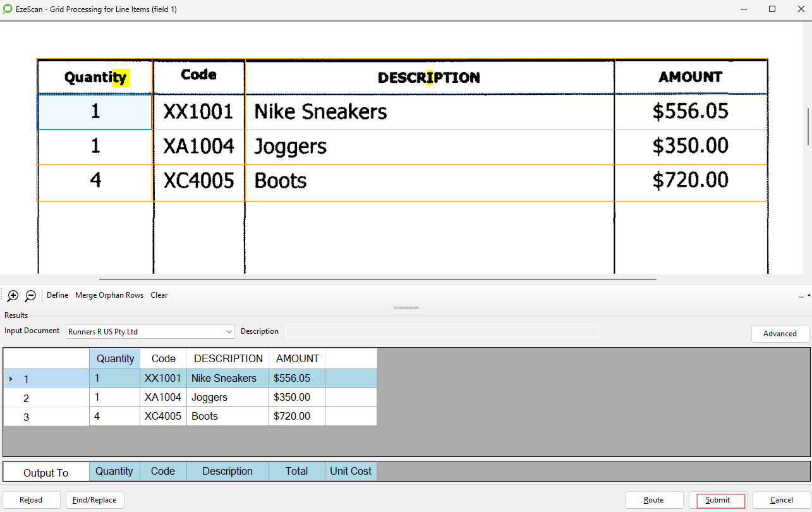Viewport: 812px width, 512px height.
Task: Open Find/Replace dialog button
Action: click(95, 500)
